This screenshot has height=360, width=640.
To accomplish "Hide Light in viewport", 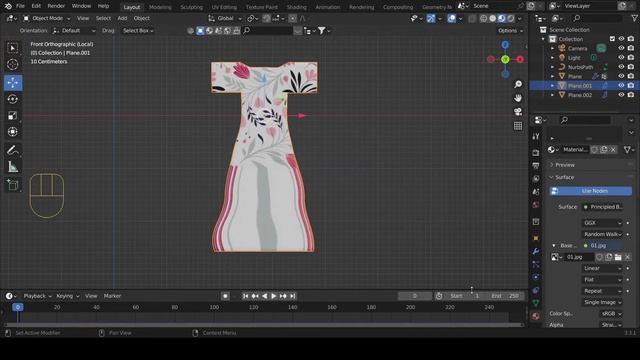I will coord(621,58).
